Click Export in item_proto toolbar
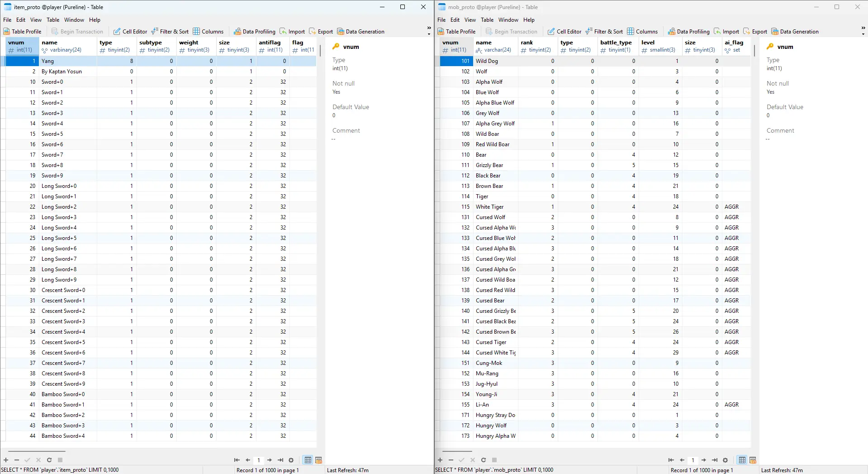The height and width of the screenshot is (474, 868). click(x=321, y=32)
